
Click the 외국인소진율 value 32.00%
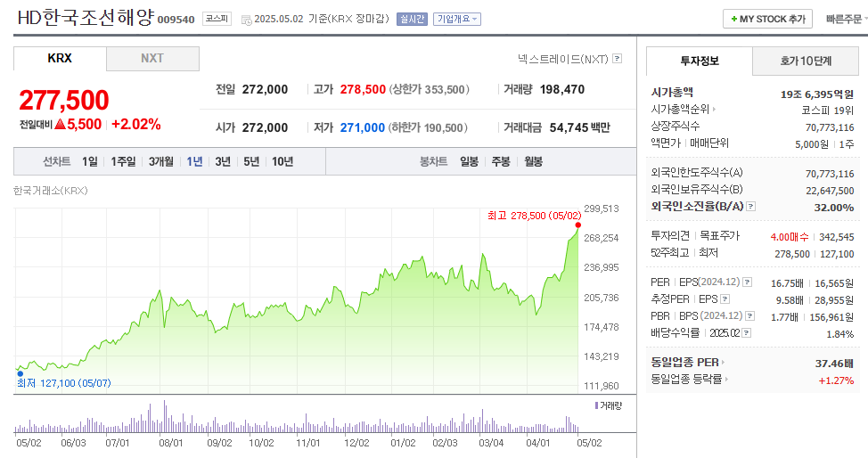click(x=833, y=208)
